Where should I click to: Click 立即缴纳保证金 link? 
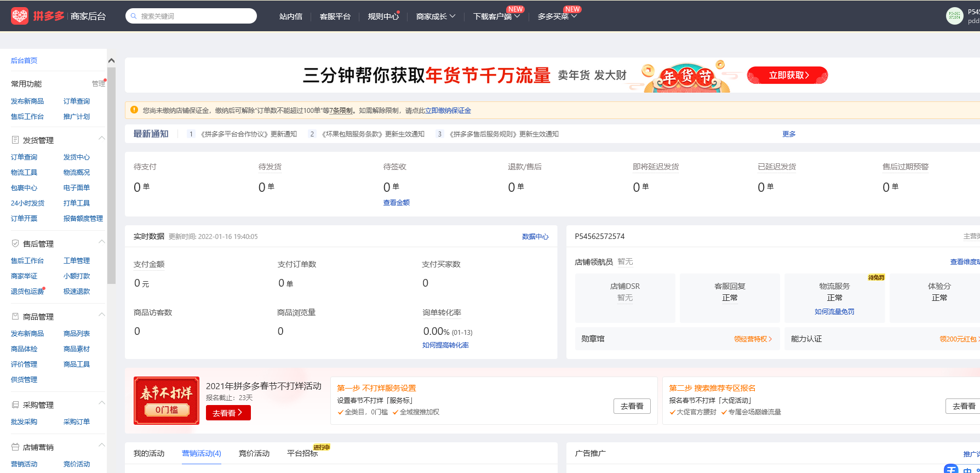tap(448, 110)
